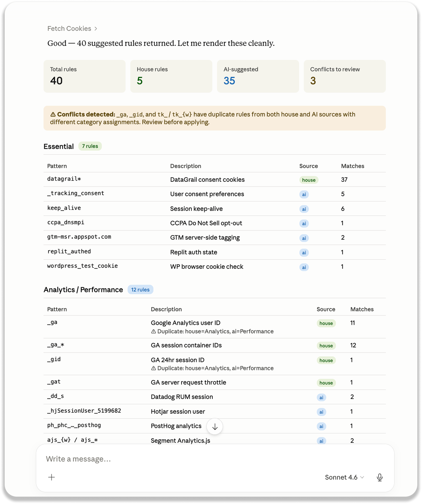The width and height of the screenshot is (422, 504).
Task: Expand the Fetch Cookies tool step
Action: 72,29
